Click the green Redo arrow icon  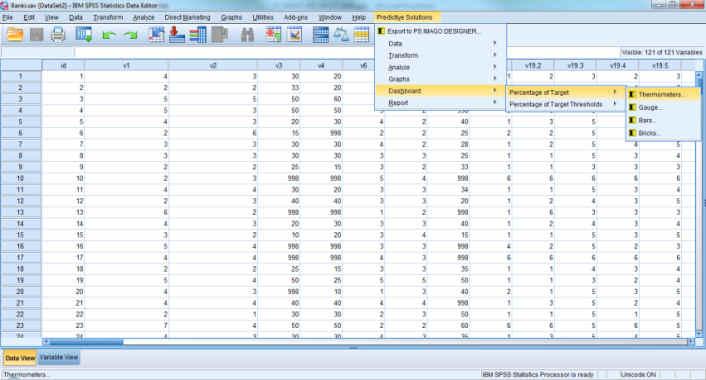(130, 35)
